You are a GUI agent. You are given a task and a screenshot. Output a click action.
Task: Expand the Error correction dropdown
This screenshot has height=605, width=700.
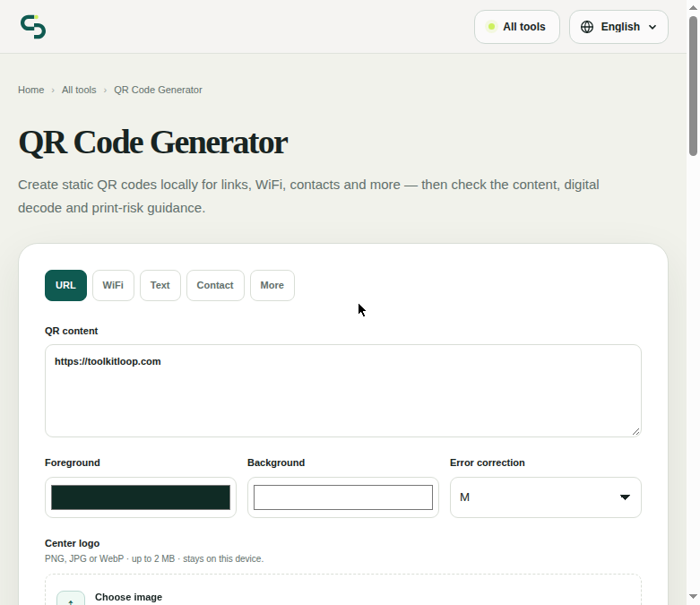546,497
